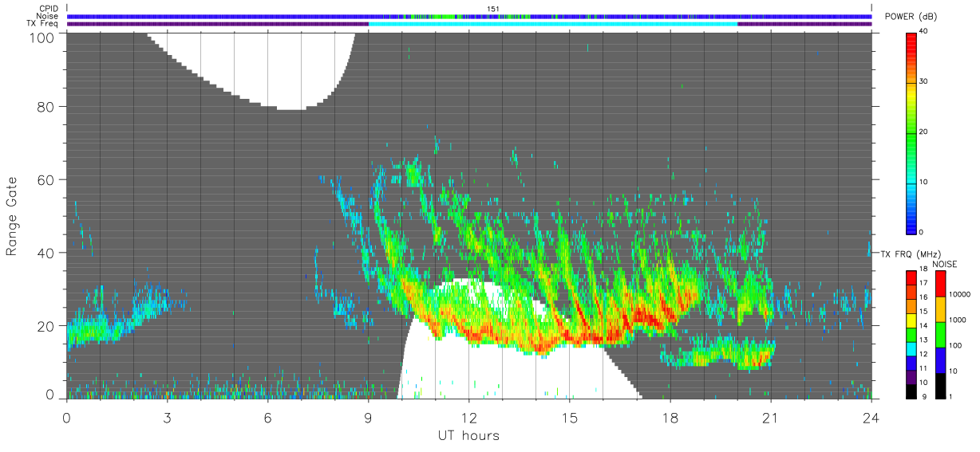
Task: Click the POWER (dB) rainbow color bar
Action: pyautogui.click(x=911, y=132)
